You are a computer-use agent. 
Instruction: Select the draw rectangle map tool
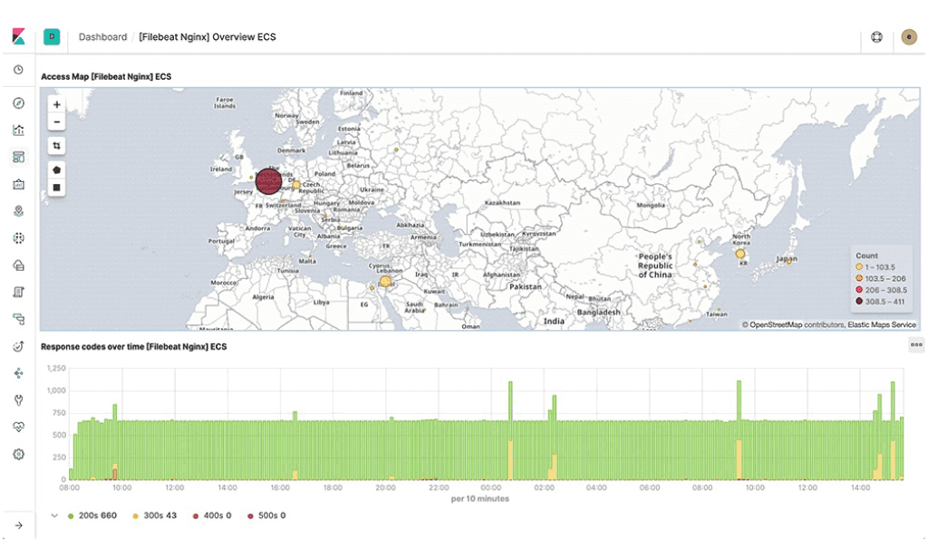57,188
